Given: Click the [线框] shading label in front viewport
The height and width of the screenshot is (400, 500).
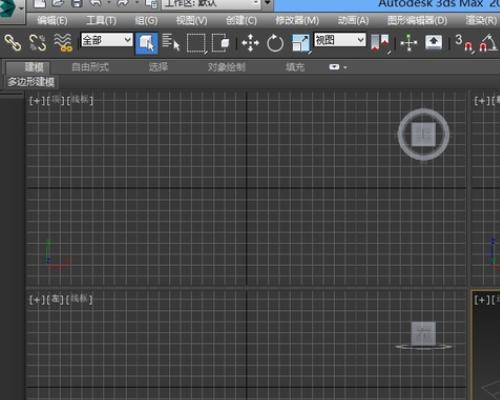Looking at the screenshot, I should coord(79,299).
